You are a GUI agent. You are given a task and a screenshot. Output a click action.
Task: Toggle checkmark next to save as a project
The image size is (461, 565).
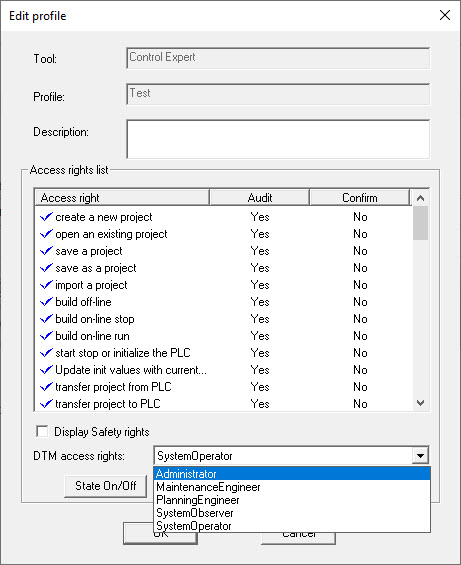(x=46, y=268)
